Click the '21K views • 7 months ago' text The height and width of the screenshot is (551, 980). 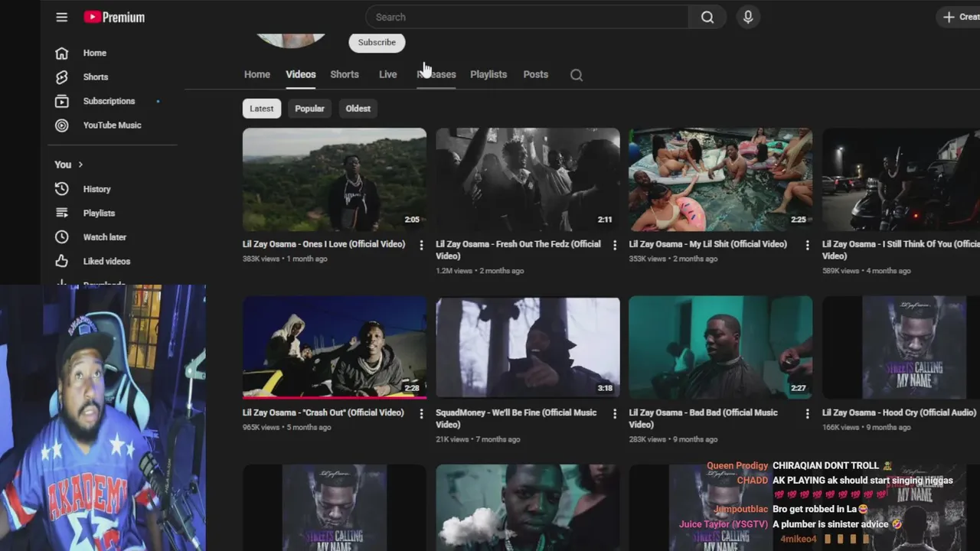[x=478, y=439]
